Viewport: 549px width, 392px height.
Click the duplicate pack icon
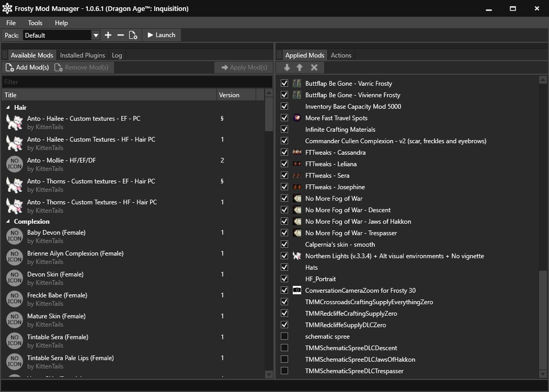pos(133,35)
